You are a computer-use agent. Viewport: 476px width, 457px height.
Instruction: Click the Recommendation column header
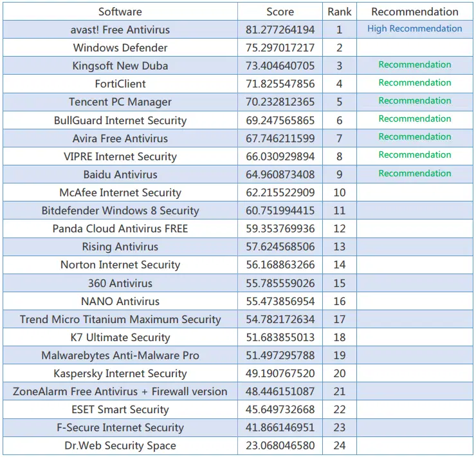pos(415,12)
